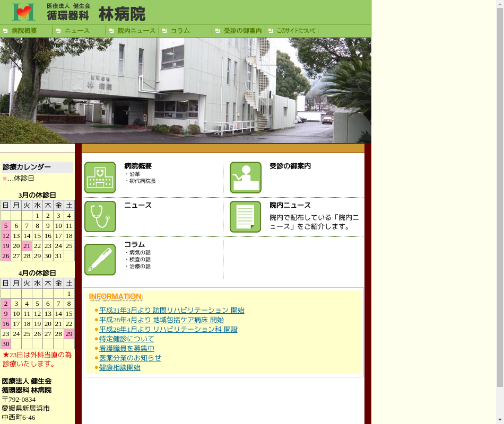Click the hospital heart logo in header
Screen dimensions: 504x424
[23, 12]
